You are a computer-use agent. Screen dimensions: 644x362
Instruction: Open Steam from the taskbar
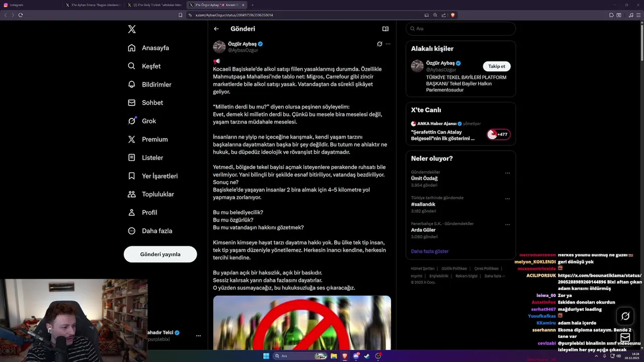tap(367, 356)
